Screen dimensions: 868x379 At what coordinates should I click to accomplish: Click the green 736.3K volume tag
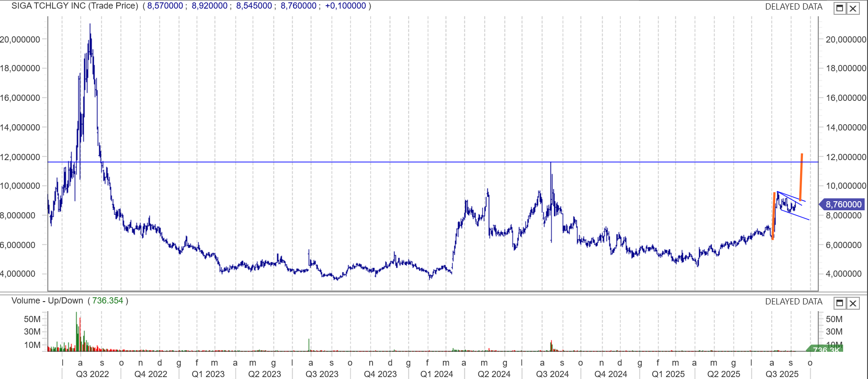tap(825, 349)
